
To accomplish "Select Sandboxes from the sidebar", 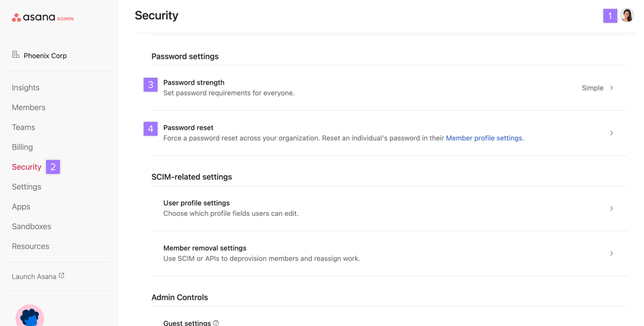I will [31, 226].
